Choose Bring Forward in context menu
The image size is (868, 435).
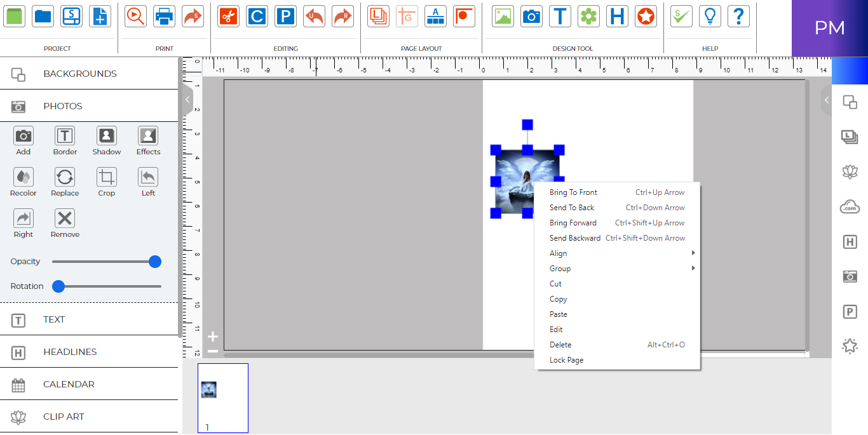pyautogui.click(x=617, y=223)
